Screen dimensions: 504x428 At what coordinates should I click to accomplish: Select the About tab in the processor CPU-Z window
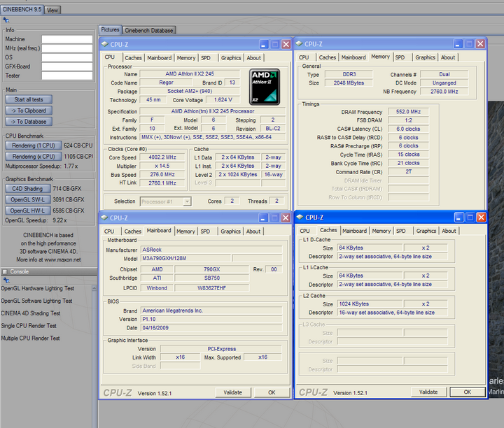(x=253, y=58)
